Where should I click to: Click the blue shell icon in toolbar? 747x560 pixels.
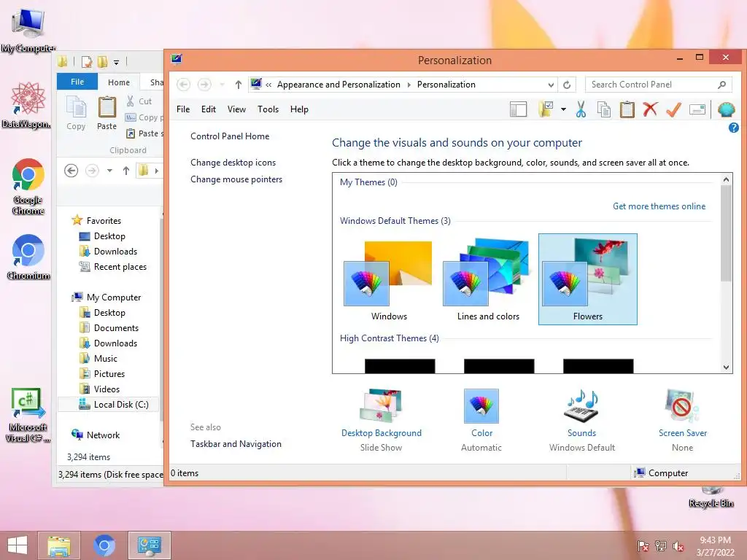(726, 109)
